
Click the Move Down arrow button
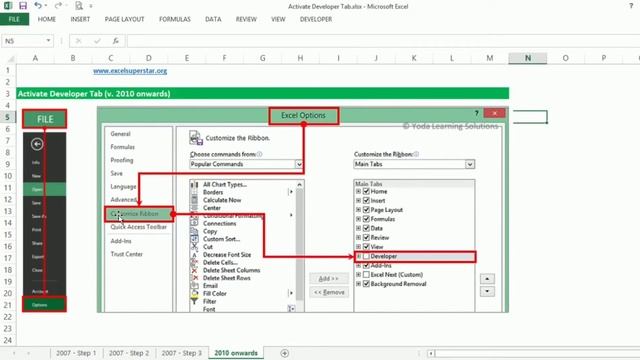point(487,291)
